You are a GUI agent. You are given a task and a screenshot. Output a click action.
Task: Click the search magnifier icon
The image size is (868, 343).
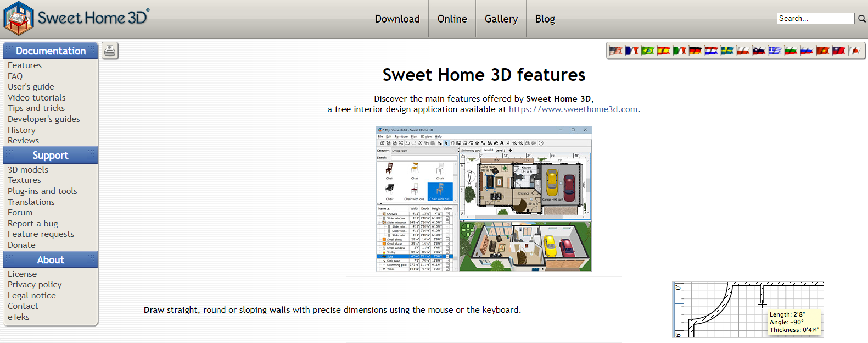tap(862, 19)
